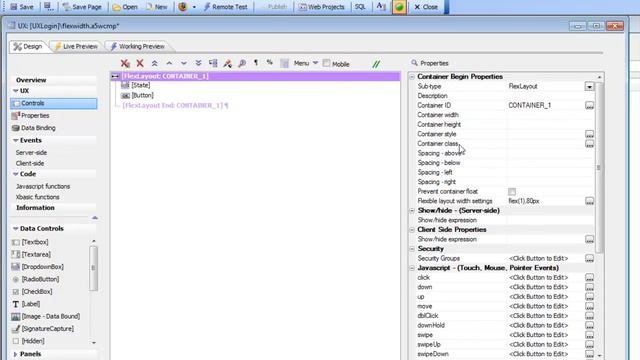Click the Save As icon next to Save
This screenshot has width=640, height=360.
pyautogui.click(x=49, y=7)
